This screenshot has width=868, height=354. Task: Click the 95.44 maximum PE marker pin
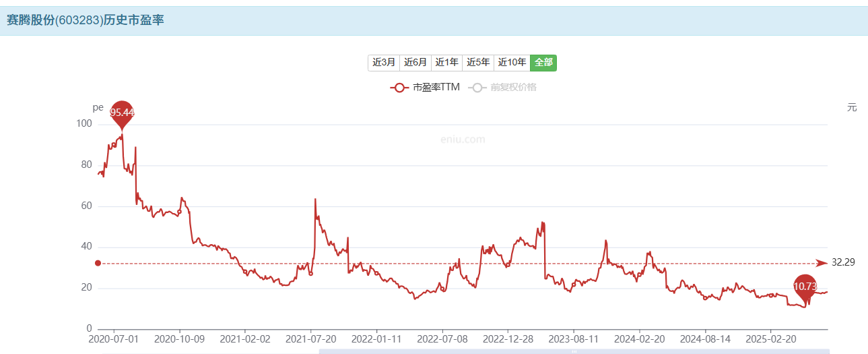pyautogui.click(x=122, y=113)
